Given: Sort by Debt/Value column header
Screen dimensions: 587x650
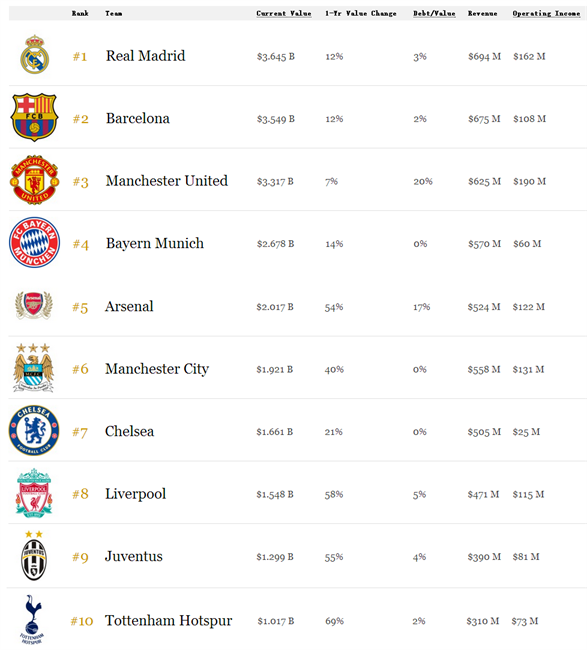Looking at the screenshot, I should (434, 13).
